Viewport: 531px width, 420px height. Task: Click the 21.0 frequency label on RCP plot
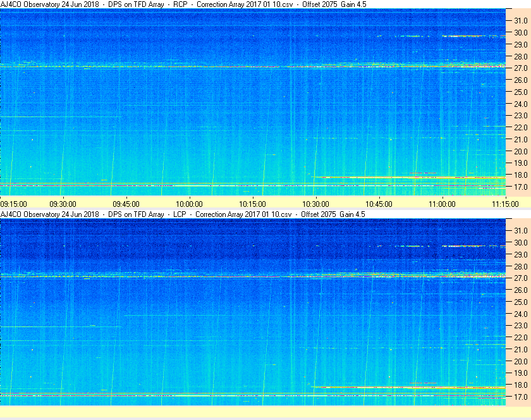point(521,139)
